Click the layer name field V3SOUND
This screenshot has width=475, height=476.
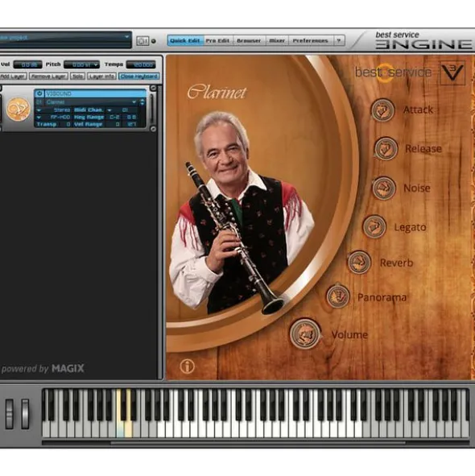tap(95, 93)
